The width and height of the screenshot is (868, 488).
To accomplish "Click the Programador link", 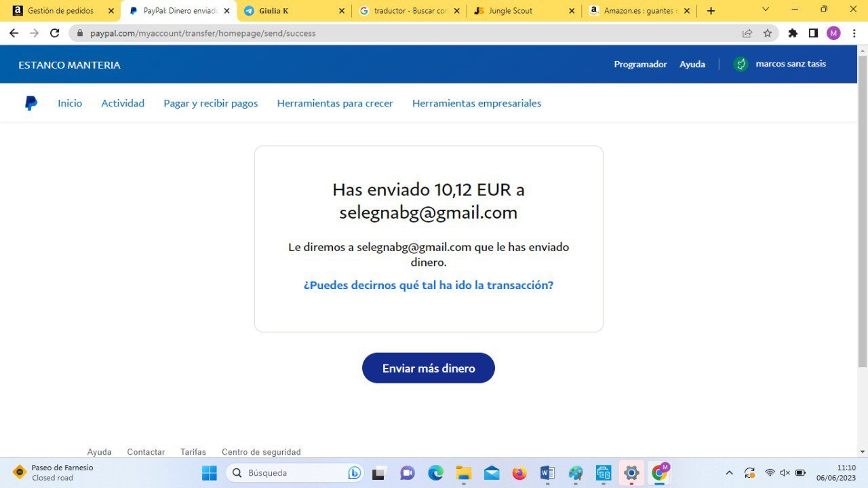I will [640, 64].
